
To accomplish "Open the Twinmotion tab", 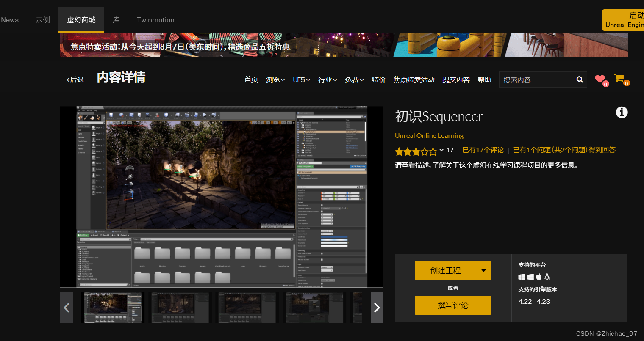I will 155,20.
